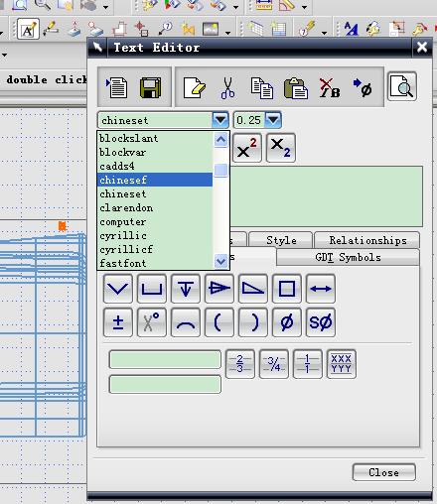Click the Delete Text Attribute icon
This screenshot has height=504, width=437.
pos(330,88)
